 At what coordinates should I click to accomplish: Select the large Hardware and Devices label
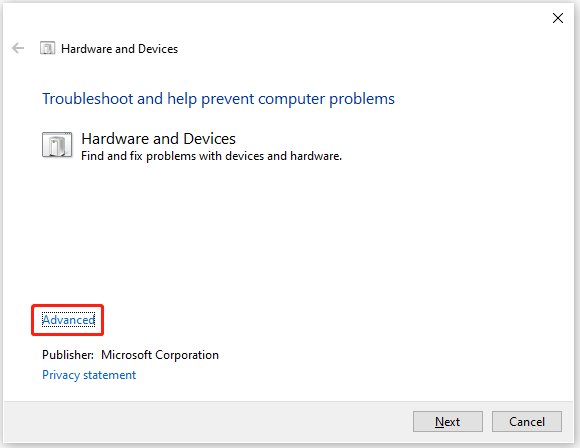click(158, 139)
